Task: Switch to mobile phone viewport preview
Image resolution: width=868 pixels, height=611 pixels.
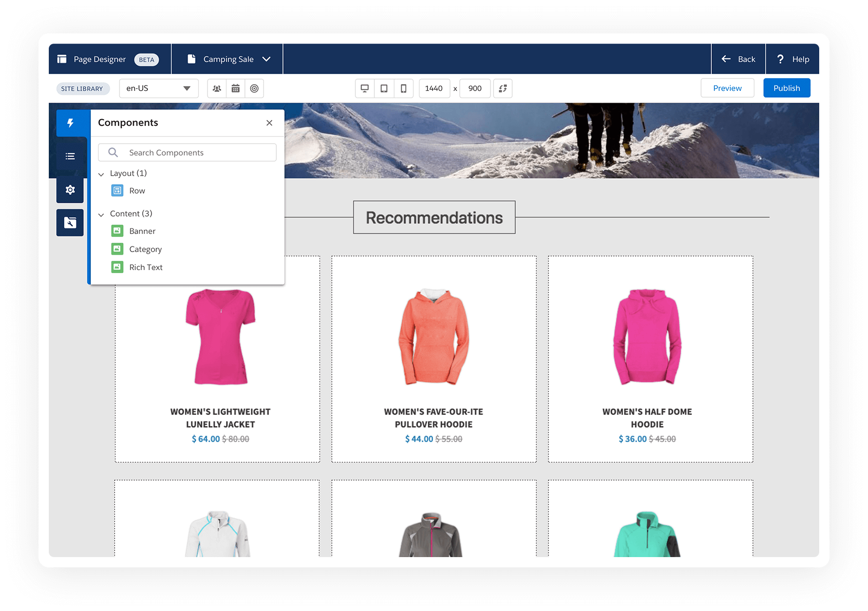Action: click(x=404, y=88)
